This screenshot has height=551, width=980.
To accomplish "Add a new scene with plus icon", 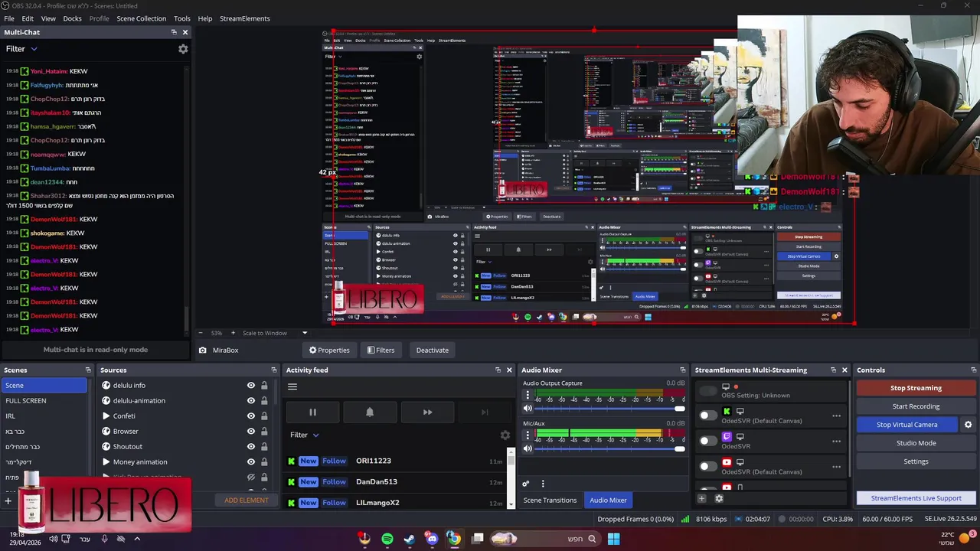I will [8, 501].
